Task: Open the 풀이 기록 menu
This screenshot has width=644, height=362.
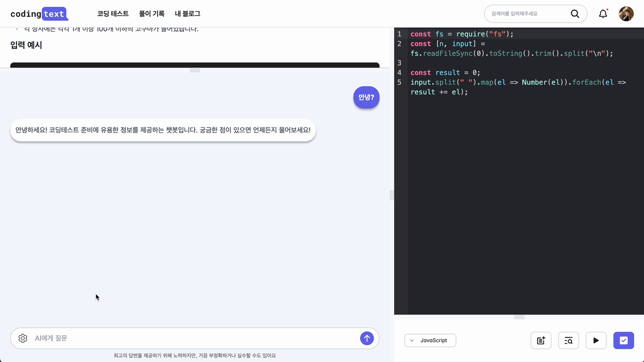Action: click(x=152, y=14)
